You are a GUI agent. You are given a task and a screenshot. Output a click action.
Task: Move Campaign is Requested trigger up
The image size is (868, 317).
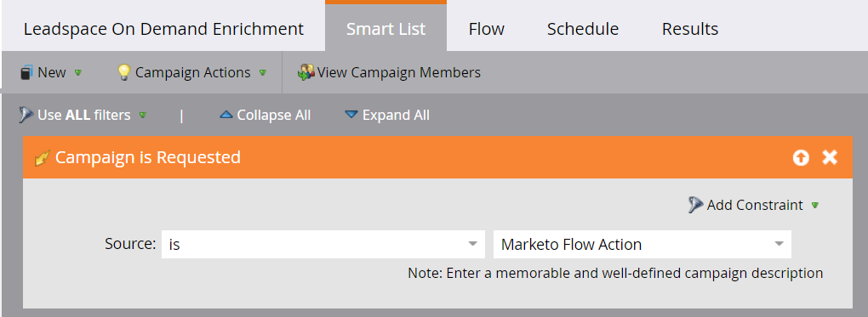tap(801, 158)
